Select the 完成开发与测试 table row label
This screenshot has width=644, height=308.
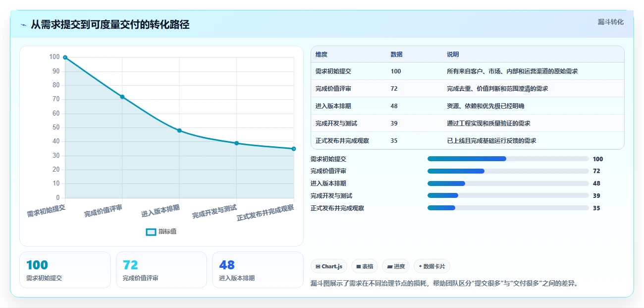click(336, 123)
